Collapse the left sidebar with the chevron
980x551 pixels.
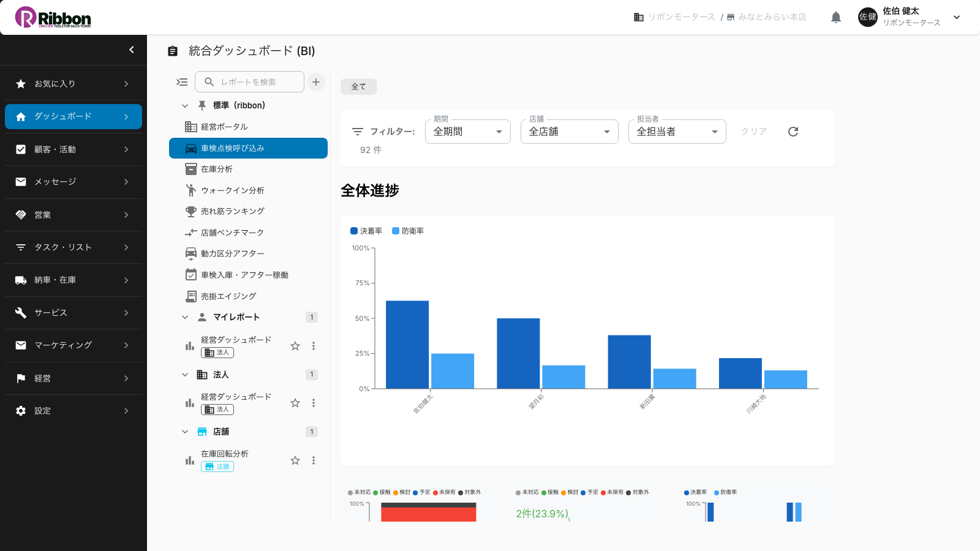point(131,50)
